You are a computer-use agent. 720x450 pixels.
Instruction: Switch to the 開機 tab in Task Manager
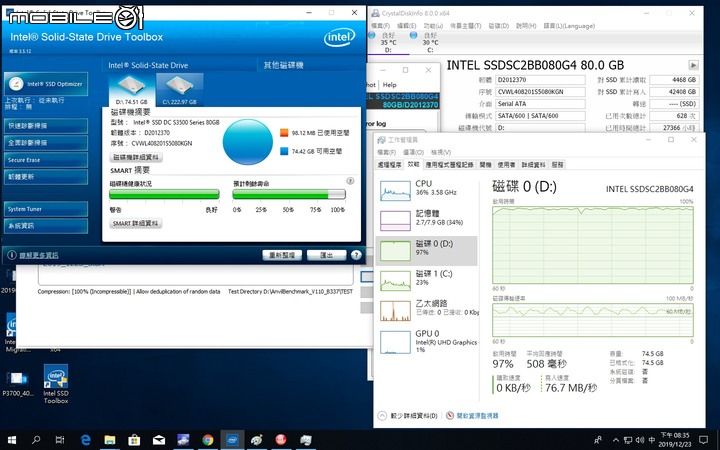[485, 164]
